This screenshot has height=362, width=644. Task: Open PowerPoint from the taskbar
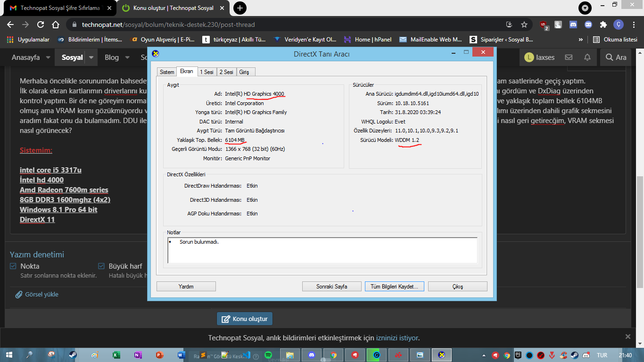click(x=159, y=355)
